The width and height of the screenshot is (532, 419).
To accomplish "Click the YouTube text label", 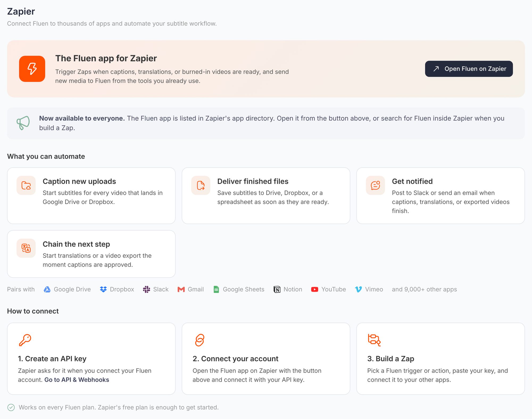I will 334,289.
